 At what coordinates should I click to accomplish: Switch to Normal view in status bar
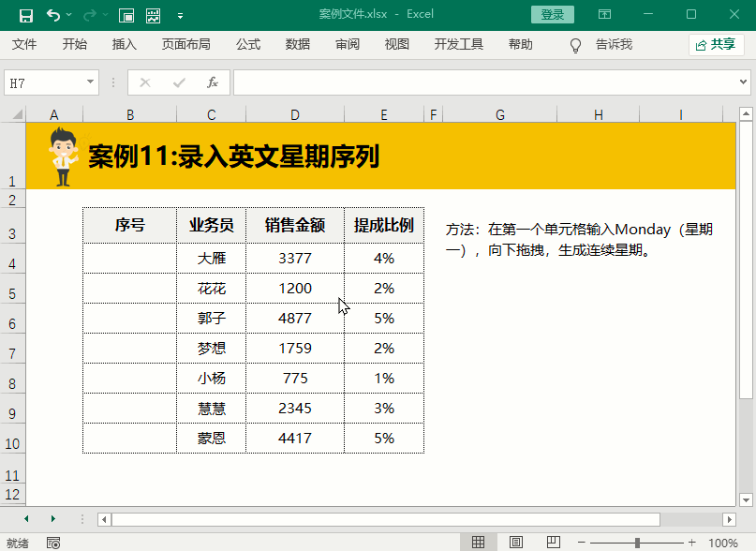(x=479, y=543)
